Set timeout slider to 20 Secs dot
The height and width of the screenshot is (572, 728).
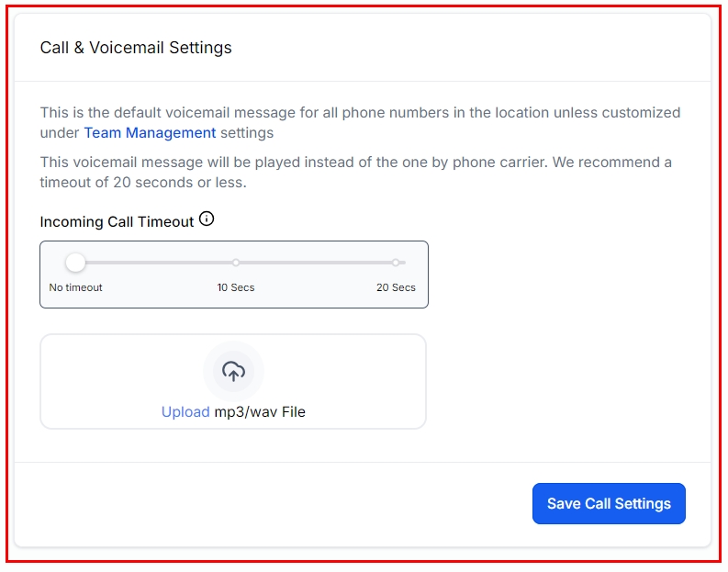[x=396, y=263]
